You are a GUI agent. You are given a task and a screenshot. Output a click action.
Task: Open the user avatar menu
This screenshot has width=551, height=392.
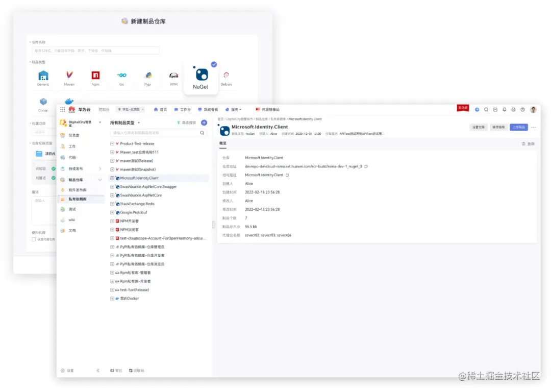click(x=533, y=110)
